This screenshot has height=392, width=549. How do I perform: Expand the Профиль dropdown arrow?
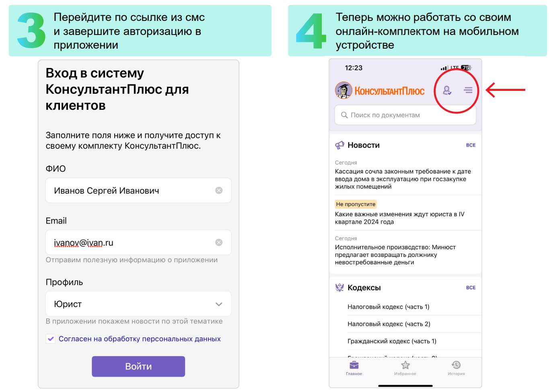point(219,304)
